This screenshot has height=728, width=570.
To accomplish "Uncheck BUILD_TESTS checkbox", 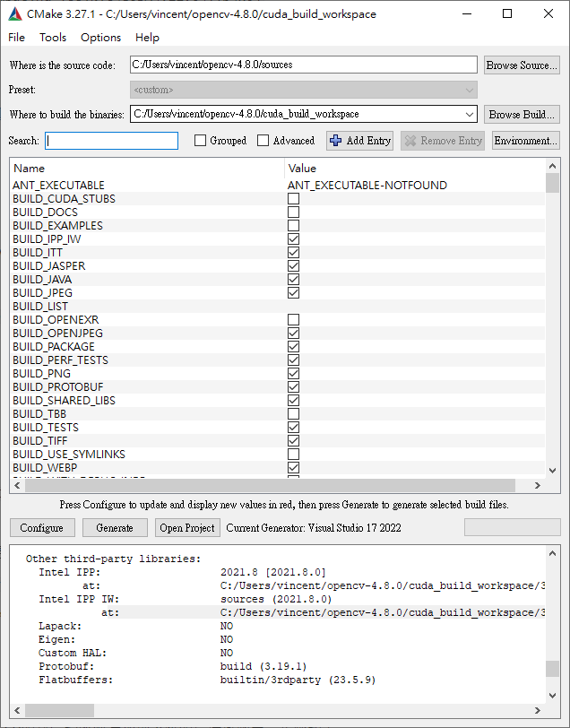I will [293, 428].
